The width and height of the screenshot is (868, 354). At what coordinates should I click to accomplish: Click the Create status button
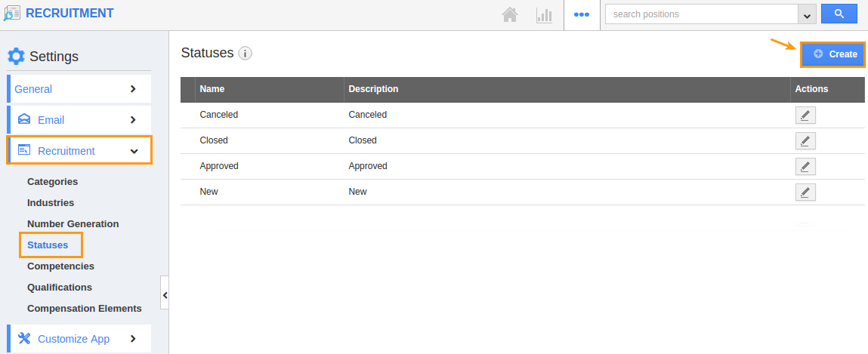click(x=832, y=54)
